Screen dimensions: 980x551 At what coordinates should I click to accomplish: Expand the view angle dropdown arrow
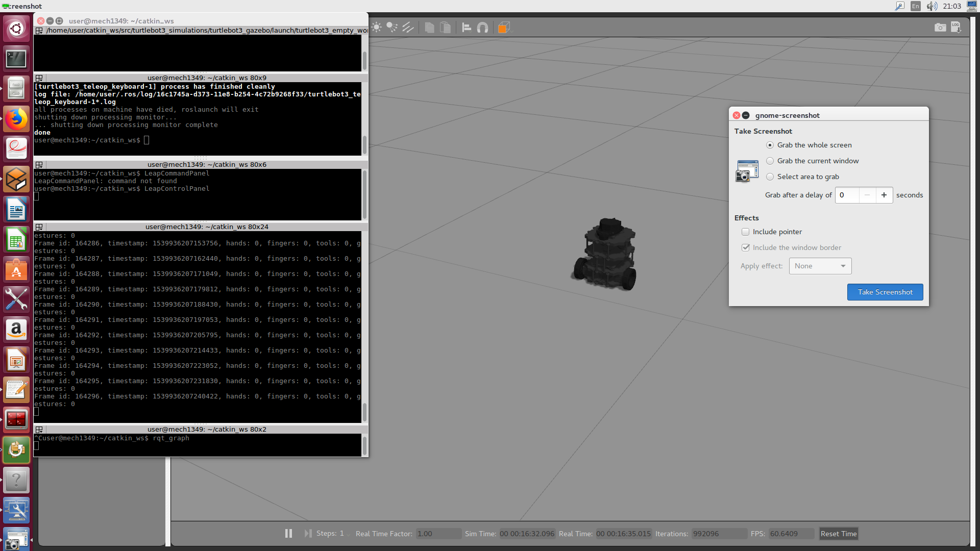(511, 32)
